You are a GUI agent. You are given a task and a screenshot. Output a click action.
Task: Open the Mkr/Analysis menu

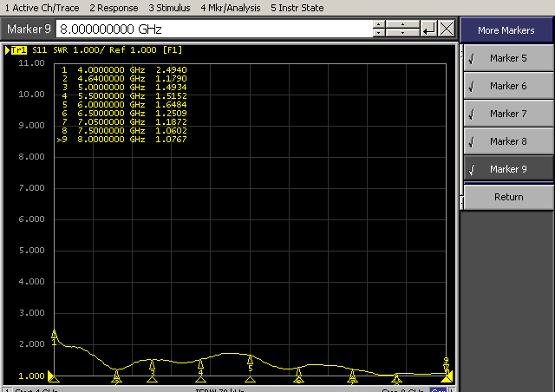tap(231, 8)
